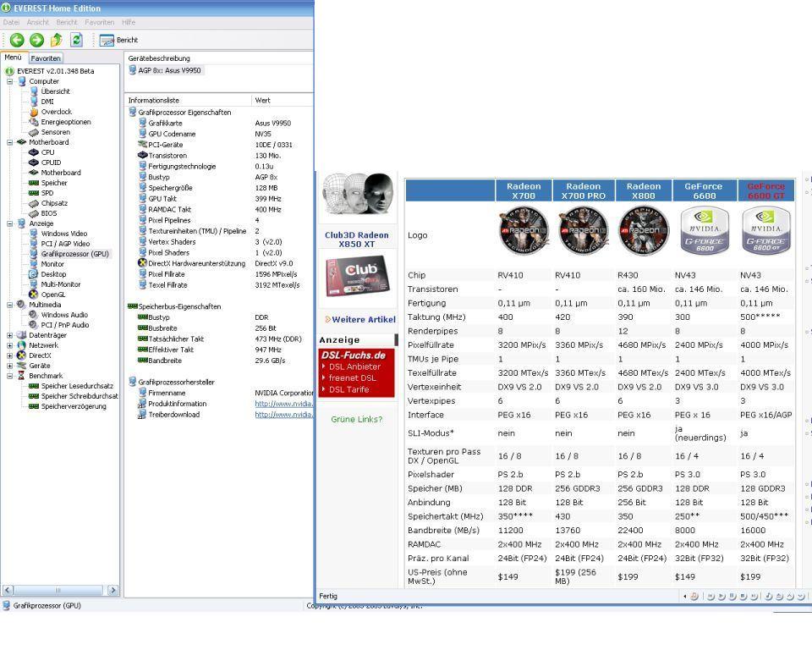
Task: Select the CPU chip icon in the tree
Action: (34, 152)
